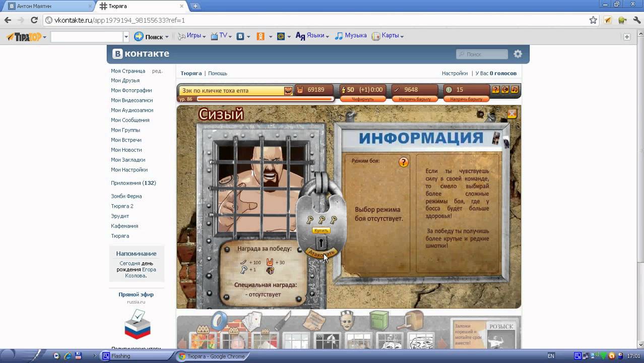The height and width of the screenshot is (363, 644).
Task: Click the Чифирнуть button
Action: 363,99
